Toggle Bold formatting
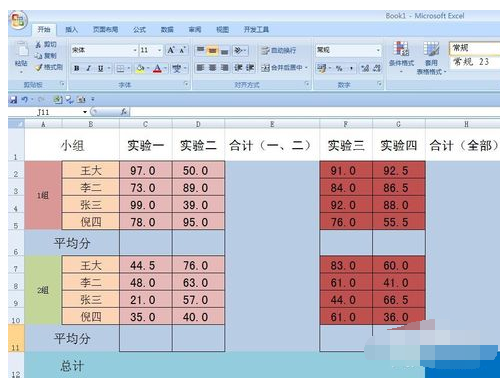This screenshot has height=388, width=500. coord(77,69)
